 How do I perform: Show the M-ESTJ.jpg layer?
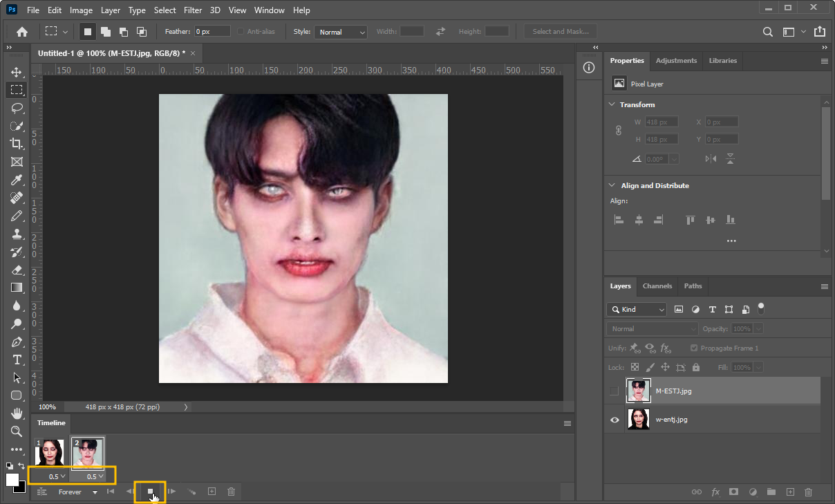(x=614, y=391)
